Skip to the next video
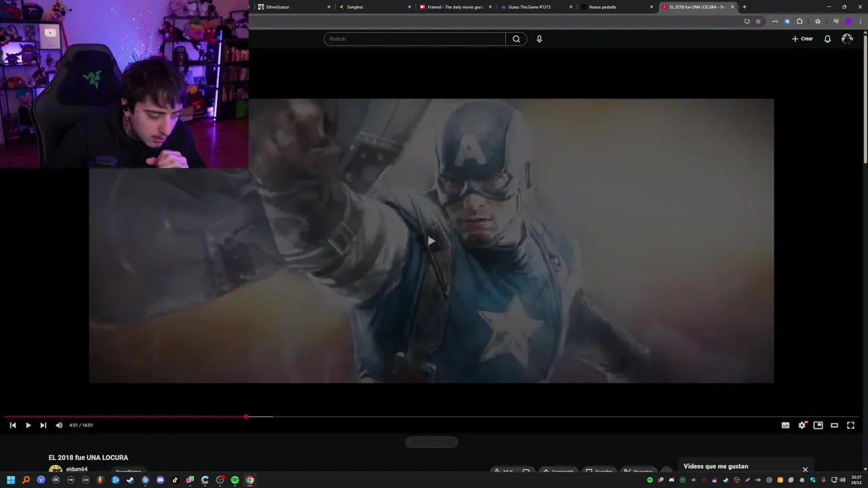Image resolution: width=868 pixels, height=488 pixels. point(43,425)
